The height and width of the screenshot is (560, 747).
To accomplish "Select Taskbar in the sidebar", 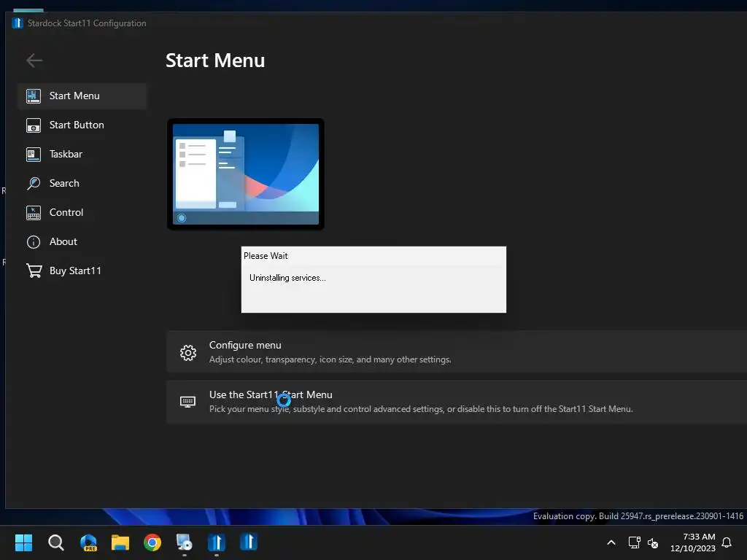I will tap(82, 155).
